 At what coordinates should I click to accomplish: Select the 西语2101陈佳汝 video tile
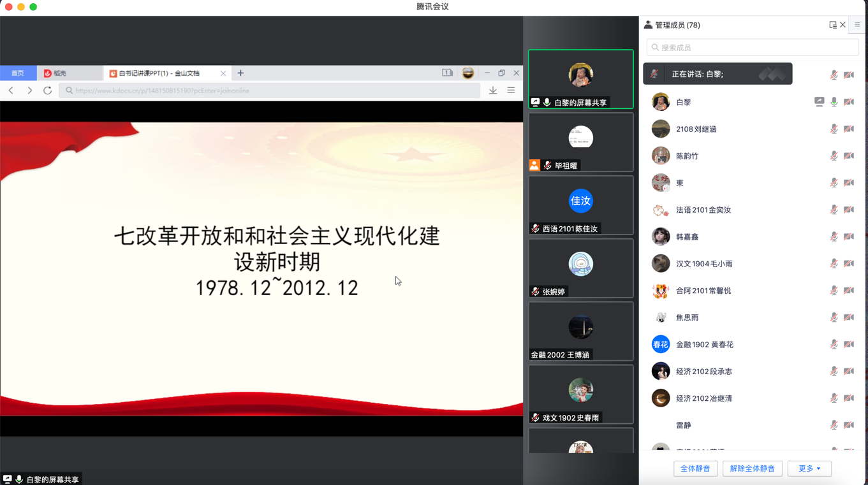(x=580, y=205)
